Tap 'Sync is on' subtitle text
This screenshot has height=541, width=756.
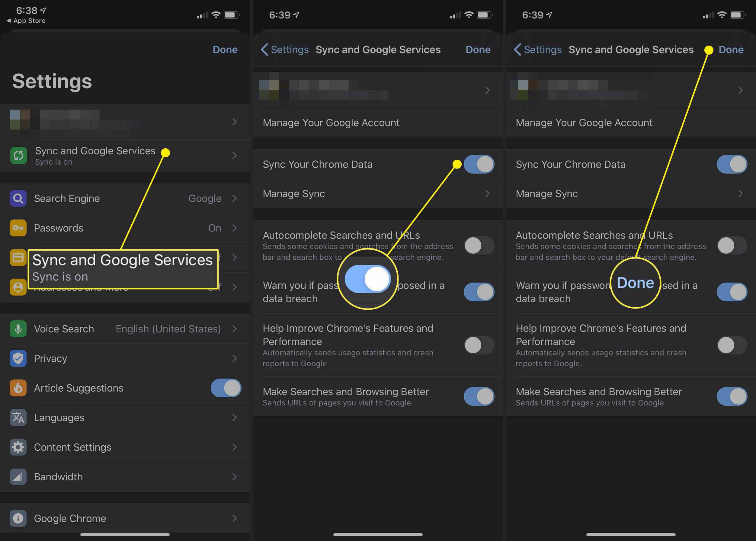click(53, 162)
